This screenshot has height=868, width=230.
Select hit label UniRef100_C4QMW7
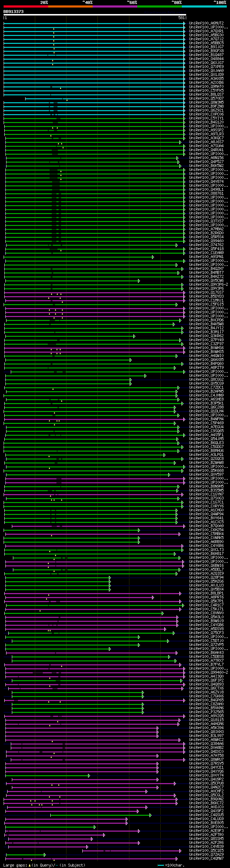tap(206, 859)
